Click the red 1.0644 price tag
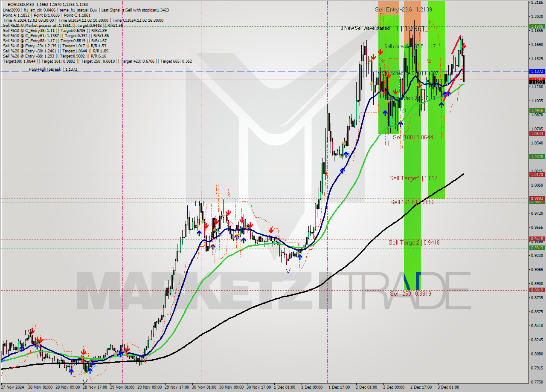The image size is (546, 392). click(537, 134)
